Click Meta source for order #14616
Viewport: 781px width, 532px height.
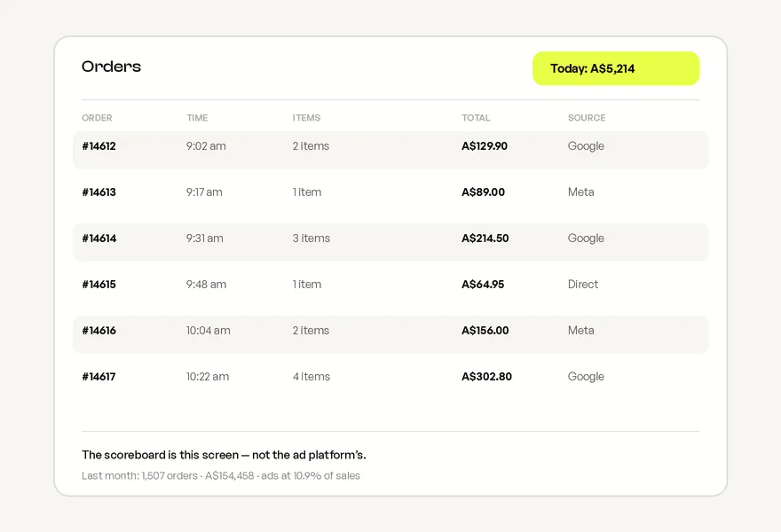[580, 331]
